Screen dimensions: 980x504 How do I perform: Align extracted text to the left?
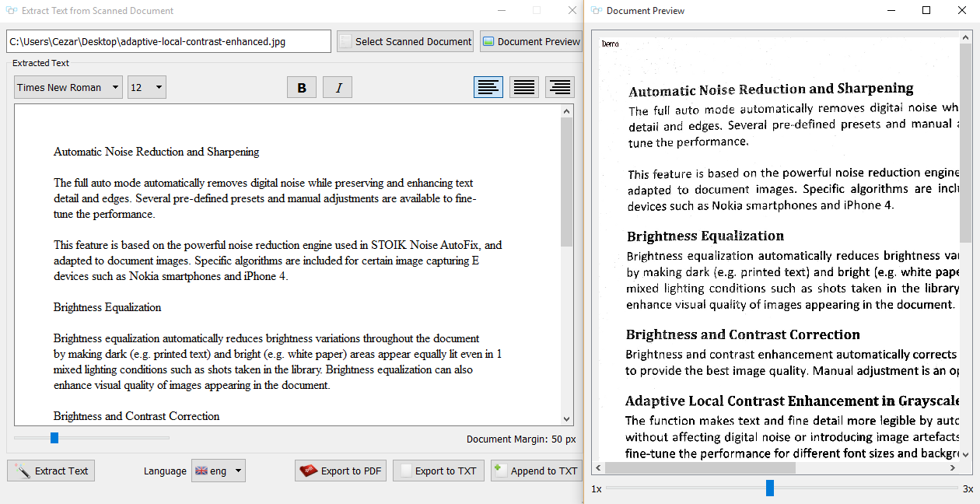pos(488,87)
